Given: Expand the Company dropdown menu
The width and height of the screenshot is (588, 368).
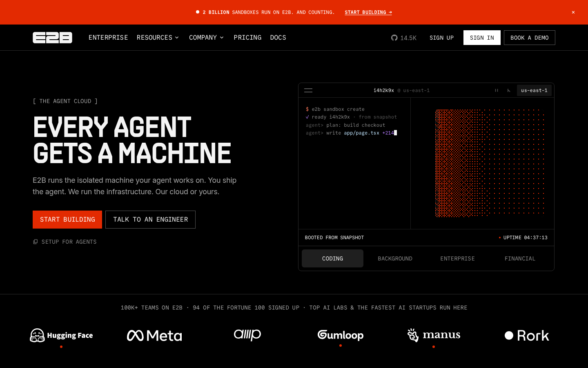Looking at the screenshot, I should coord(206,38).
